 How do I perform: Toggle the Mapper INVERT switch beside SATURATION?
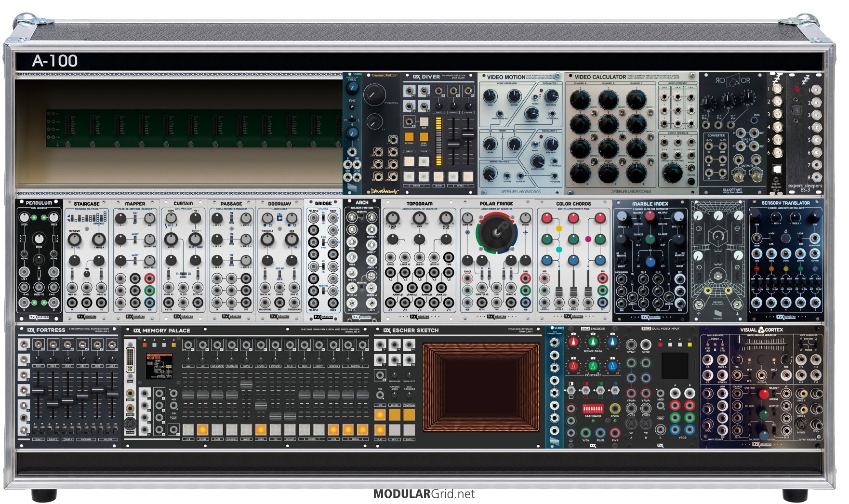pyautogui.click(x=135, y=239)
